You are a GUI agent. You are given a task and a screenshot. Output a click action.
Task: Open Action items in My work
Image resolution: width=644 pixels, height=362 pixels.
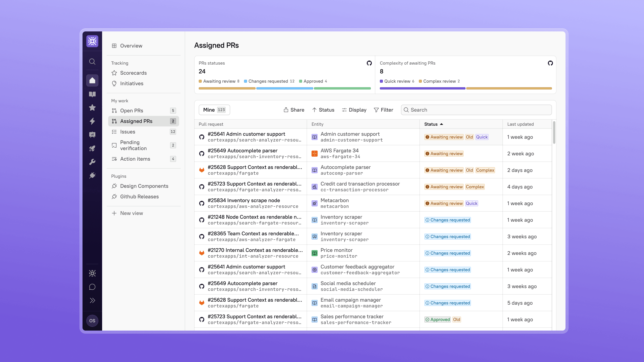143,159
